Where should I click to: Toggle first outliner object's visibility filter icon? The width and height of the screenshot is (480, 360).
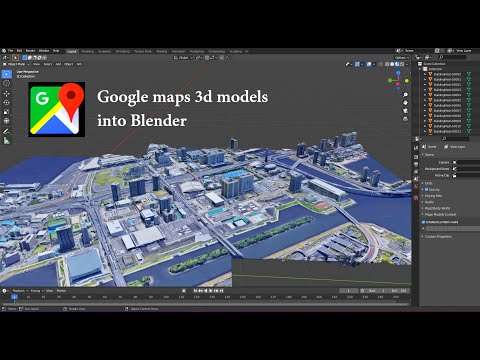point(469,74)
